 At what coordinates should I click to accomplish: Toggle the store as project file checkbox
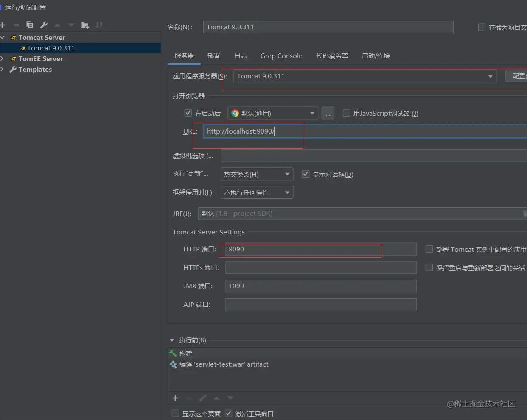[x=482, y=27]
